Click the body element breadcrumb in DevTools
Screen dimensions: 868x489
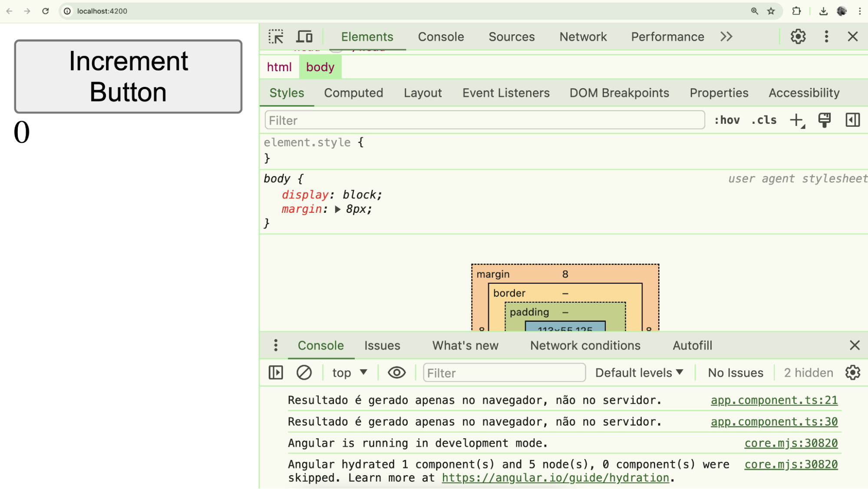(x=320, y=67)
